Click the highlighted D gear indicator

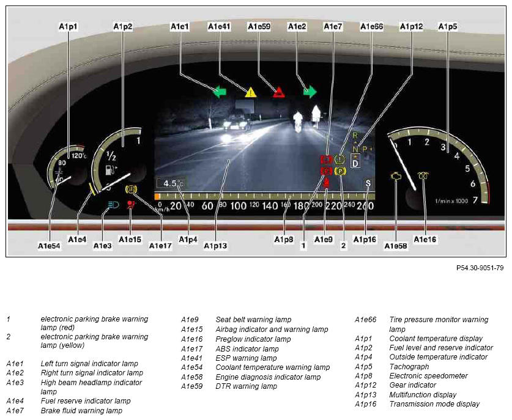(x=355, y=163)
